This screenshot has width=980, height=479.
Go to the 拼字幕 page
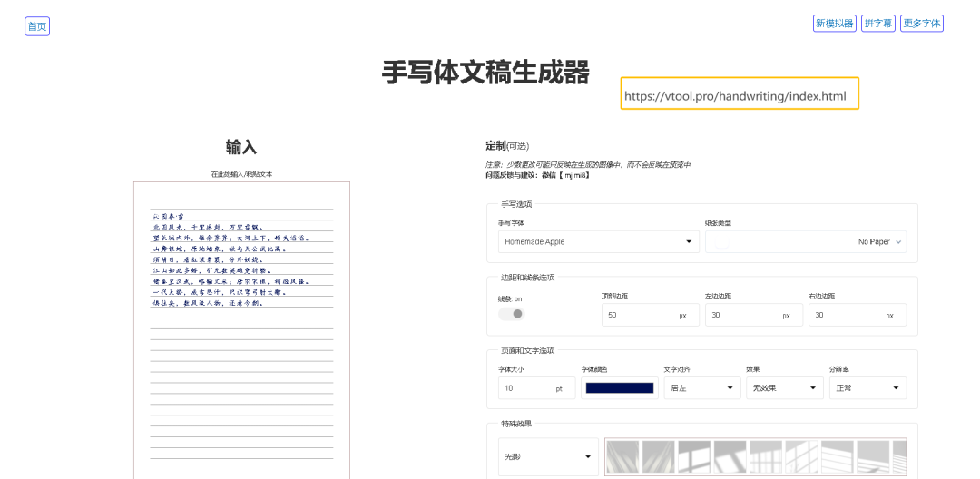tap(877, 24)
